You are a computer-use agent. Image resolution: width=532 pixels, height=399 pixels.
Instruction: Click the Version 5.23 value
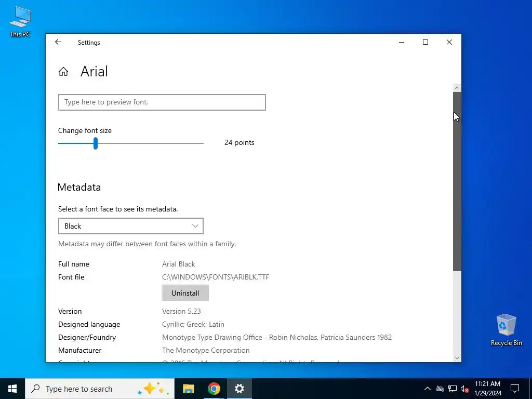pyautogui.click(x=181, y=312)
